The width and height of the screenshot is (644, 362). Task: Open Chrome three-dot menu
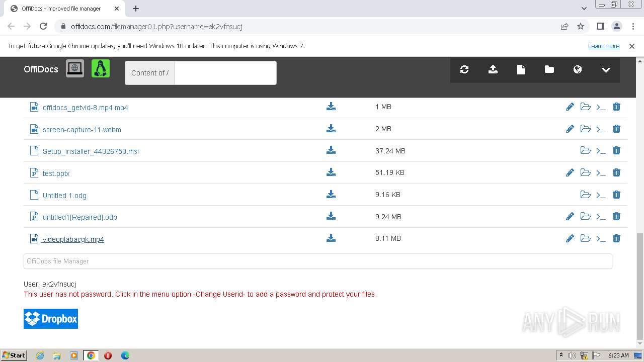(632, 26)
